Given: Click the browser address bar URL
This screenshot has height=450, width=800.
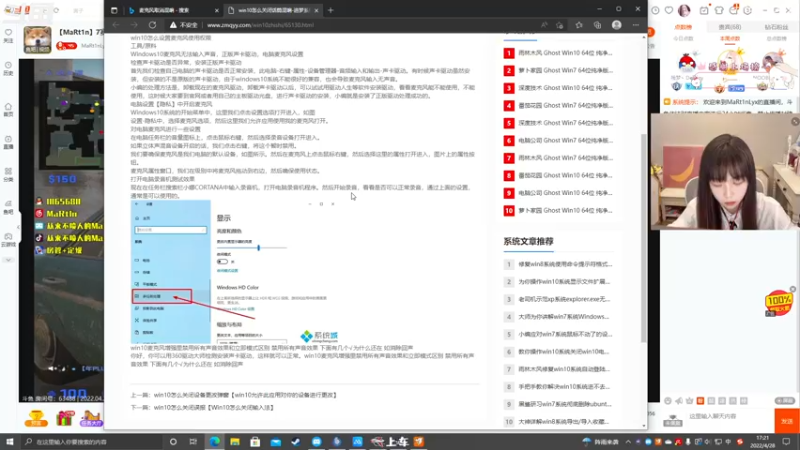Looking at the screenshot, I should coord(260,24).
